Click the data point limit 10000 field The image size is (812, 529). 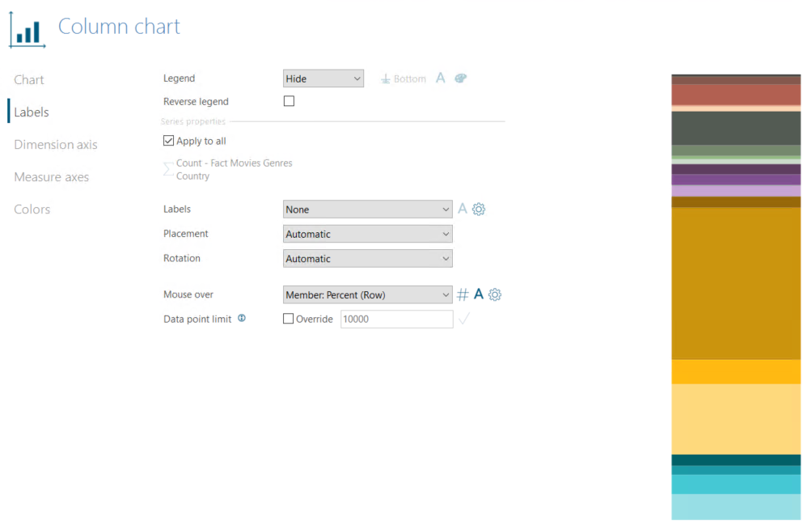[x=396, y=320]
